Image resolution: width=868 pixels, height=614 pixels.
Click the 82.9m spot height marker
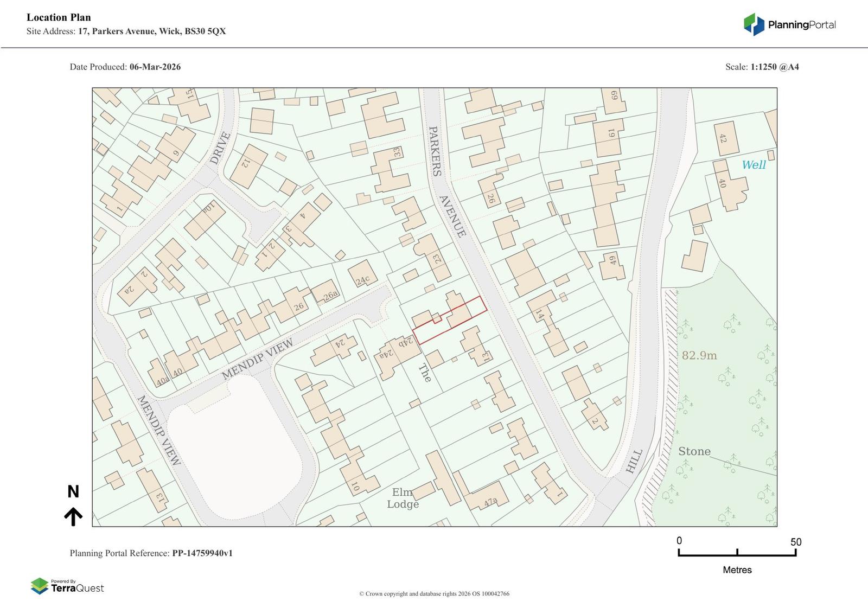point(699,355)
